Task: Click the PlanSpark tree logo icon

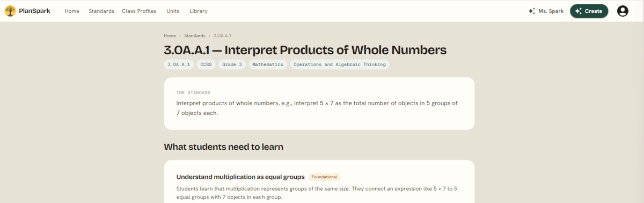Action: point(10,11)
